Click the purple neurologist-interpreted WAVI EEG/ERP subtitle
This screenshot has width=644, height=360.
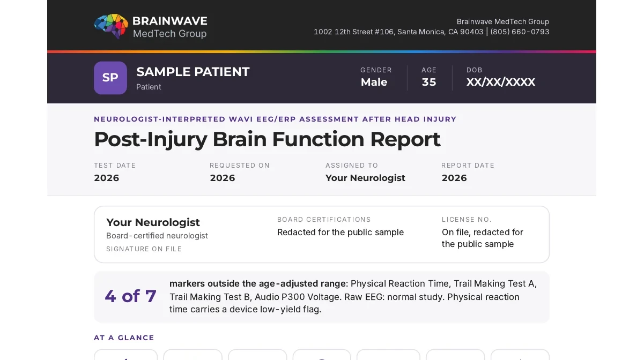[275, 119]
